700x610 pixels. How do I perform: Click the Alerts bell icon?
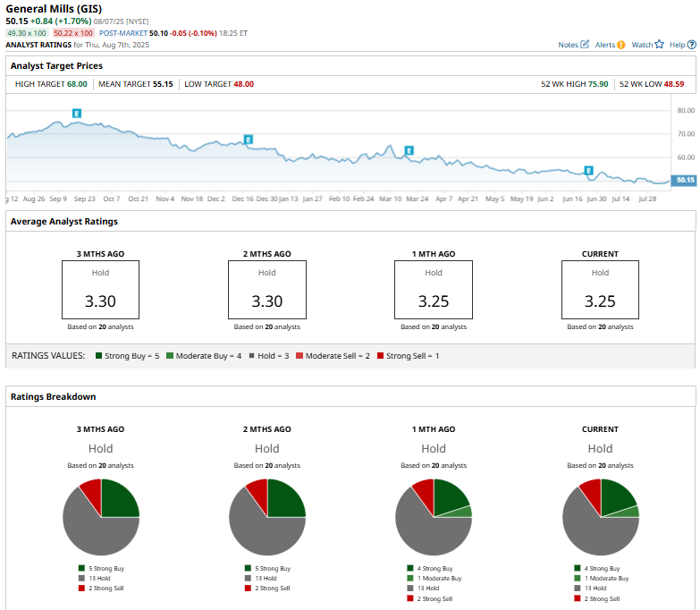point(620,45)
